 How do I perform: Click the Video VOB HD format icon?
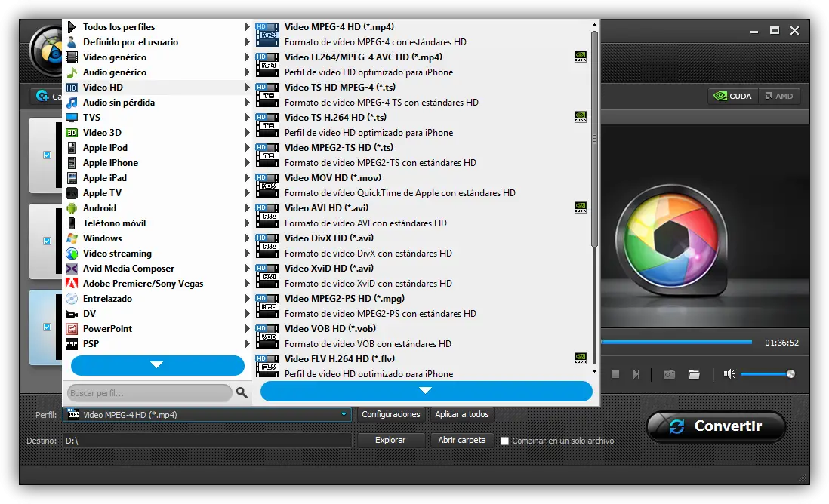point(267,337)
